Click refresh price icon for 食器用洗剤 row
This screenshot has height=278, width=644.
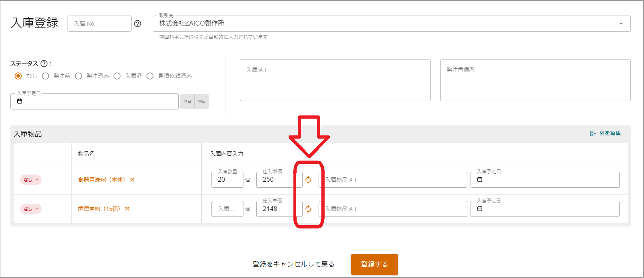308,180
